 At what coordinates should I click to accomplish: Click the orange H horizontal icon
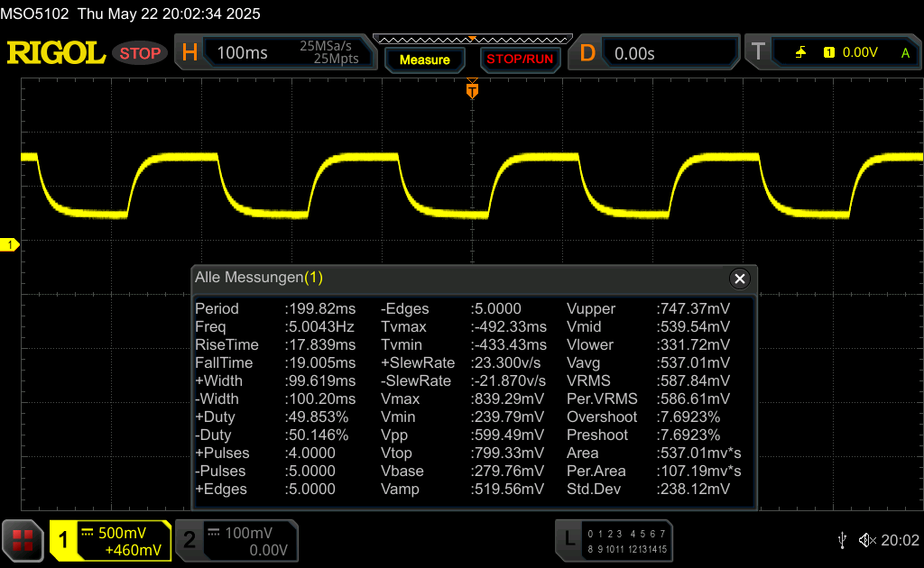click(189, 53)
